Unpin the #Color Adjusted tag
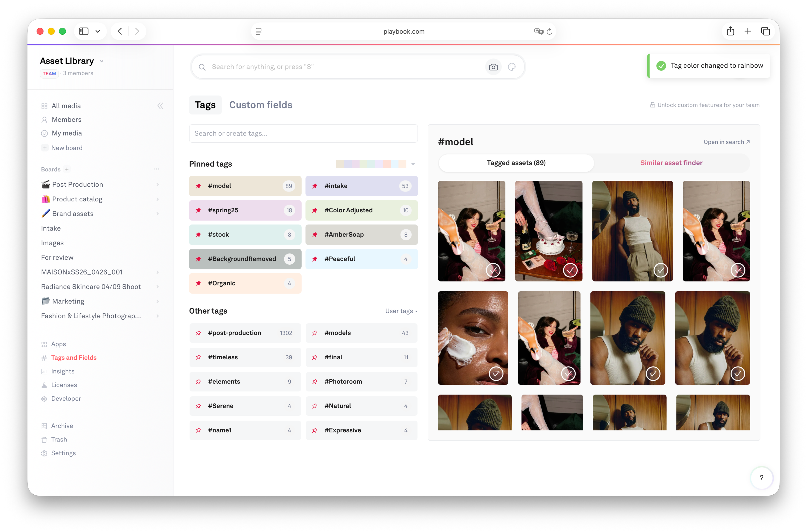 click(x=315, y=210)
